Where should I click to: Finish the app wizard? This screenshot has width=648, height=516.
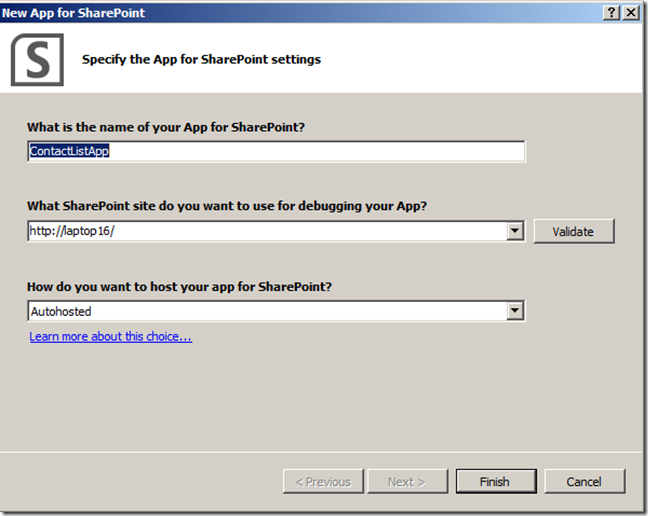point(496,481)
